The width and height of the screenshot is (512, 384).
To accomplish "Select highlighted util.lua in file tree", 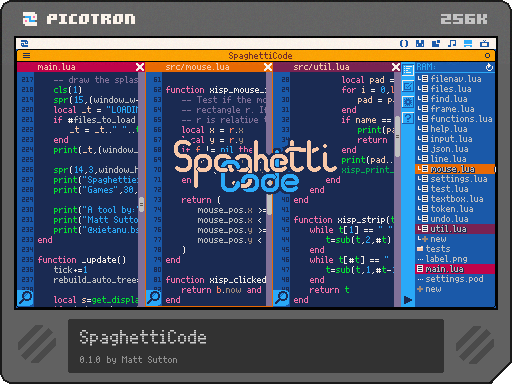I will pyautogui.click(x=455, y=229).
